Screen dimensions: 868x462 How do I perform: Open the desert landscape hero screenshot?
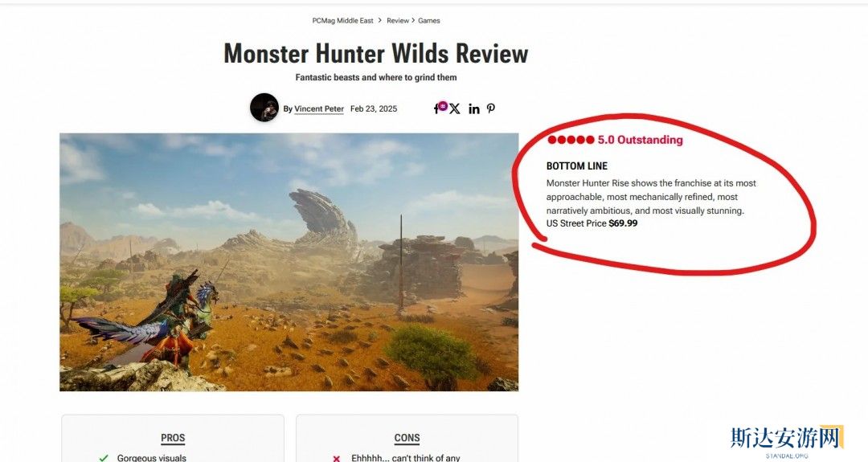tap(289, 262)
